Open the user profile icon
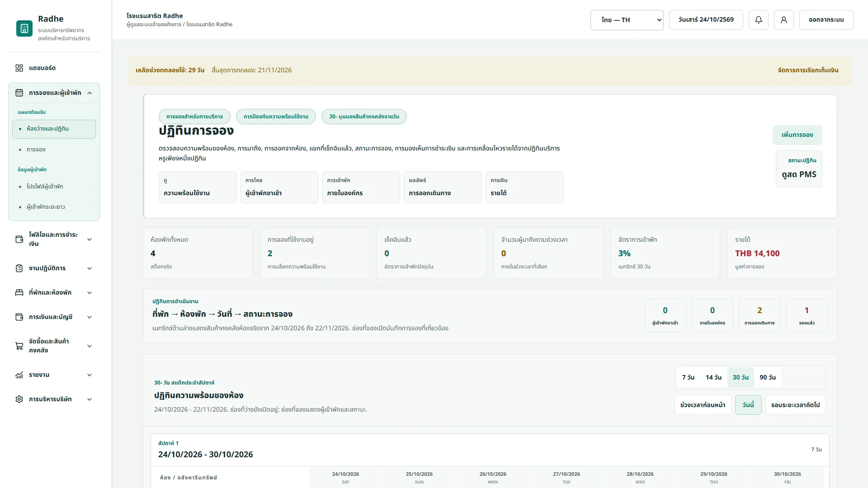 pyautogui.click(x=784, y=20)
